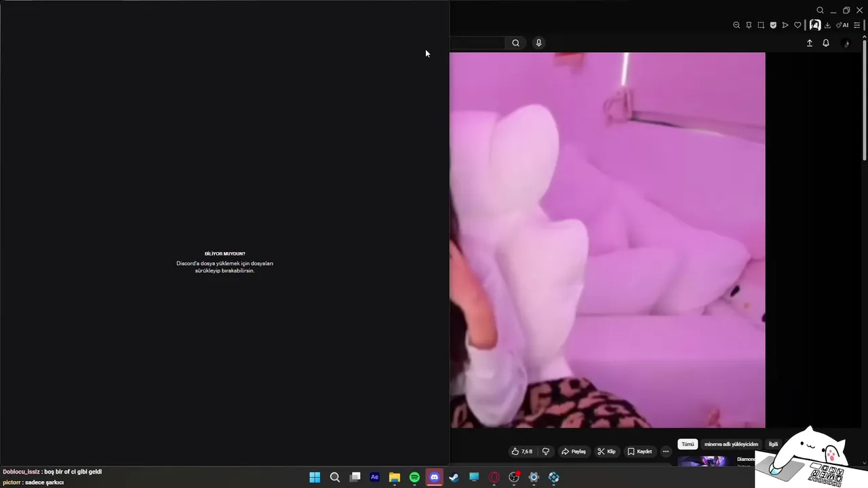Click the 'BİLİYOR MUYDUN?' heading in Discord
Image resolution: width=868 pixels, height=488 pixels.
[x=225, y=253]
